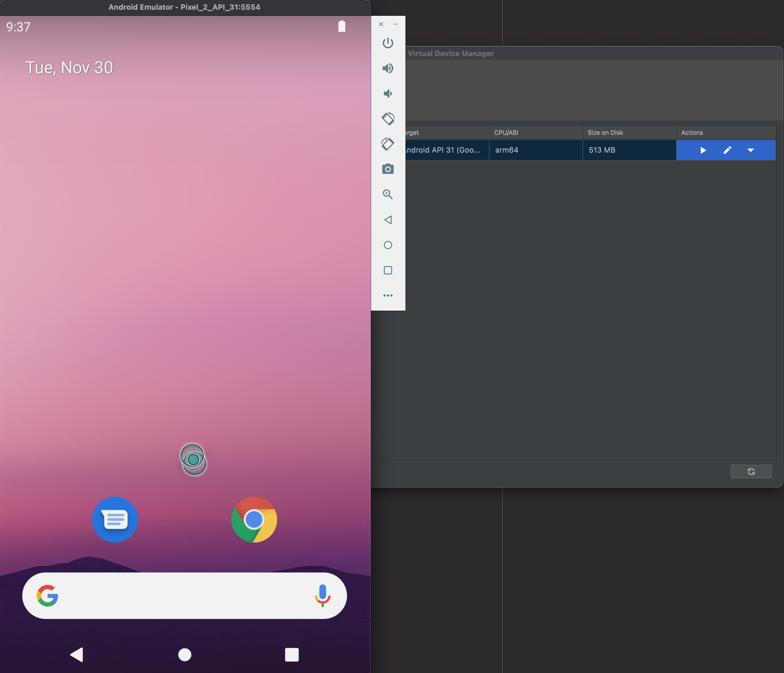
Task: Lower the emulator volume
Action: pyautogui.click(x=387, y=94)
